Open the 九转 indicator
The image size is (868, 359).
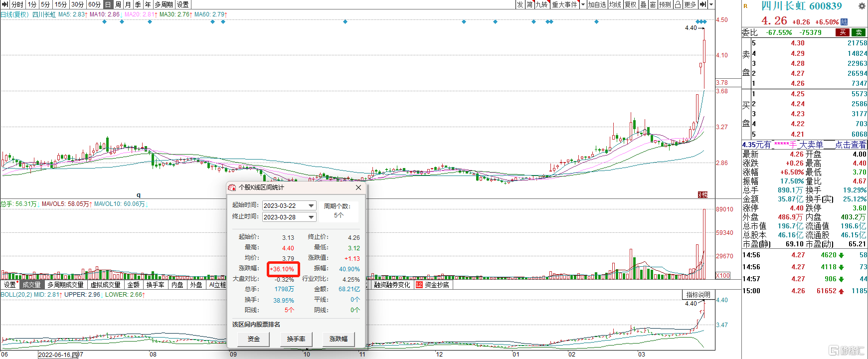(x=542, y=4)
